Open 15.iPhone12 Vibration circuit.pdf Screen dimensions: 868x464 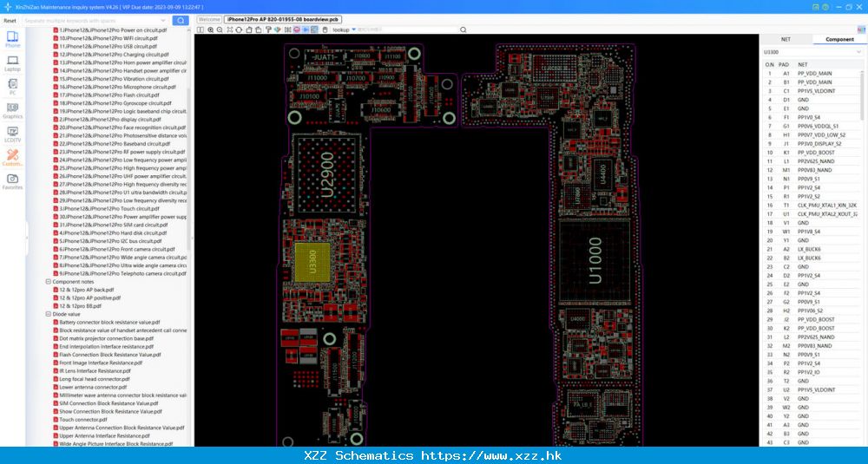(109, 79)
